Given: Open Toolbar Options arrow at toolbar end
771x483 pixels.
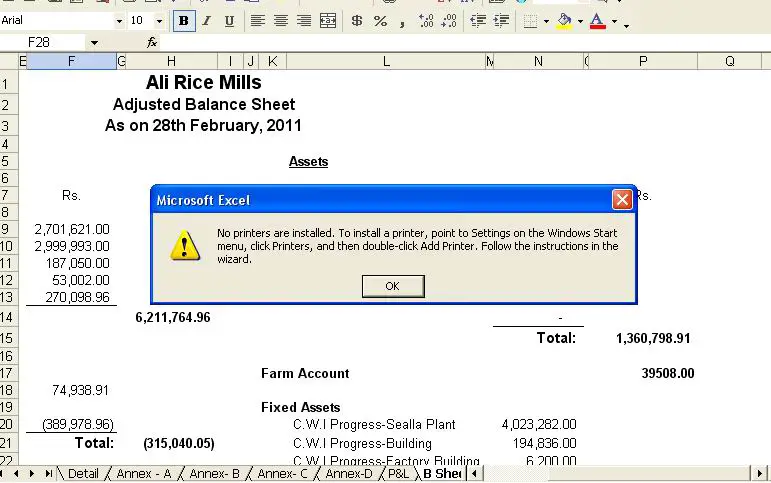Looking at the screenshot, I should tap(626, 25).
